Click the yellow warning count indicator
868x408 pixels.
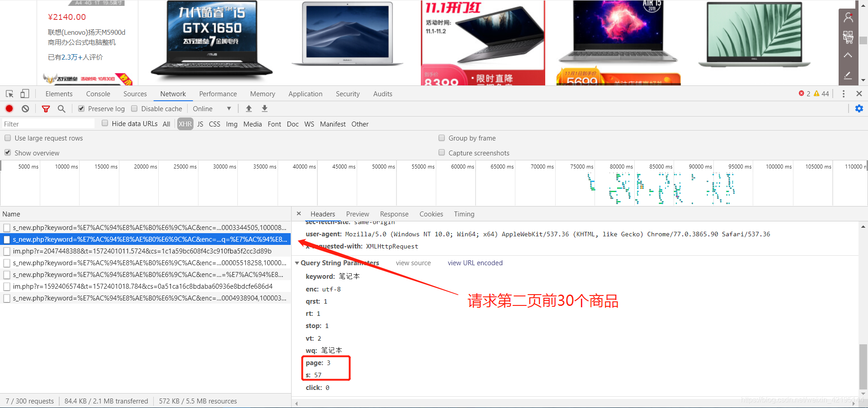[x=821, y=94]
